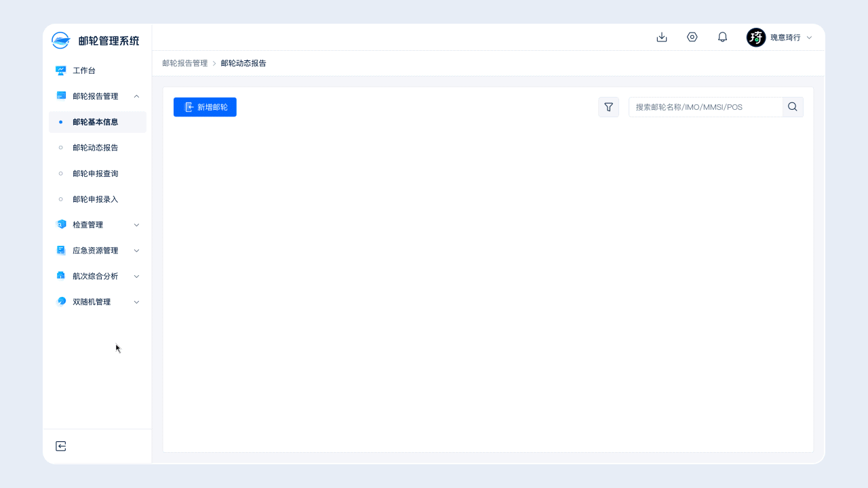The width and height of the screenshot is (868, 488).
Task: Click the search magnifier icon
Action: pyautogui.click(x=793, y=107)
